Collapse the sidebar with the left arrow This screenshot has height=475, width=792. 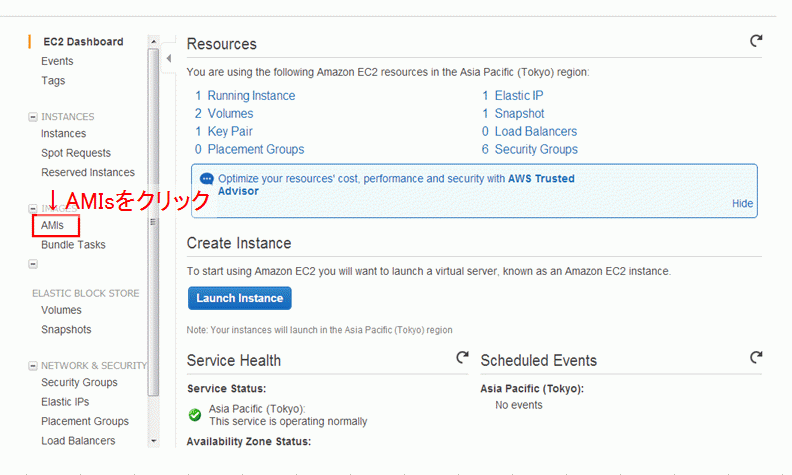[169, 59]
